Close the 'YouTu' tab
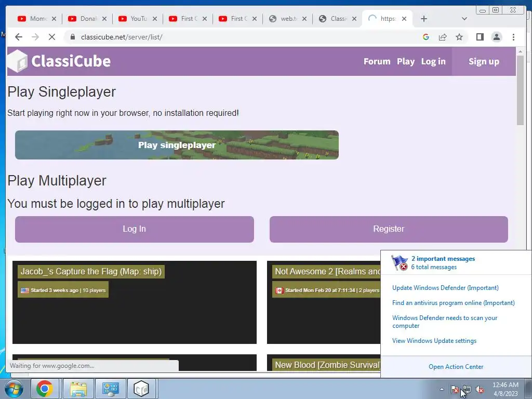Image resolution: width=532 pixels, height=399 pixels. 155,19
